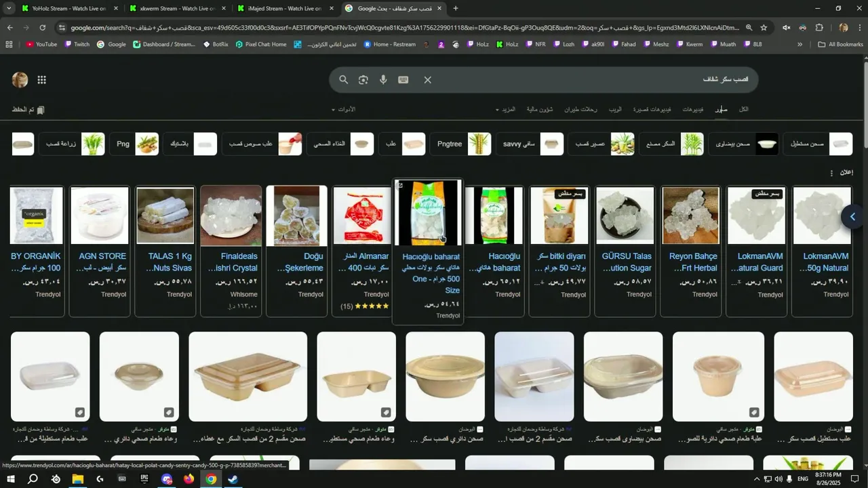Open Twitch bookmark
The height and width of the screenshot is (488, 868).
point(77,44)
